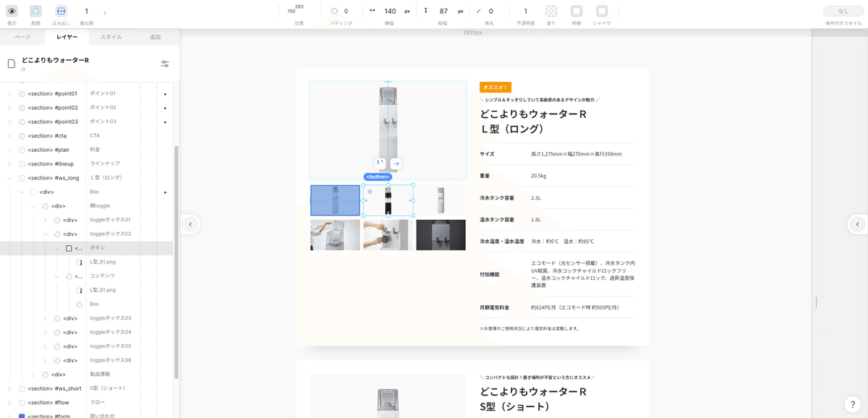Expand the section #point03 layer
The image size is (868, 418).
[9, 121]
